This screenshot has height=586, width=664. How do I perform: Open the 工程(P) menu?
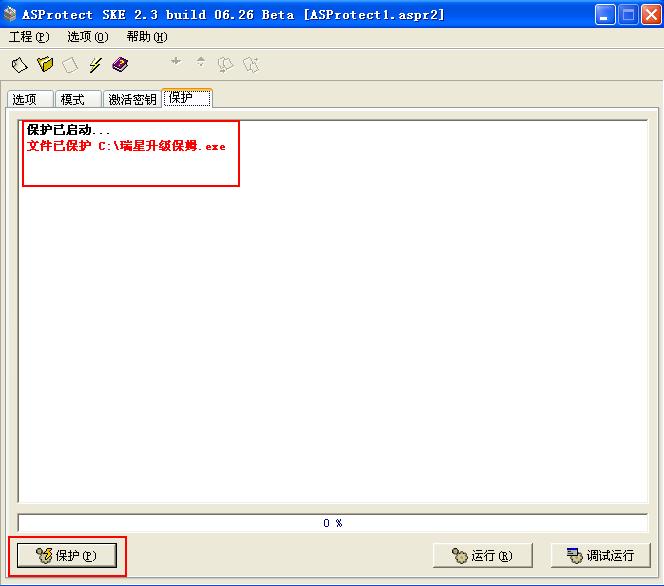point(29,37)
